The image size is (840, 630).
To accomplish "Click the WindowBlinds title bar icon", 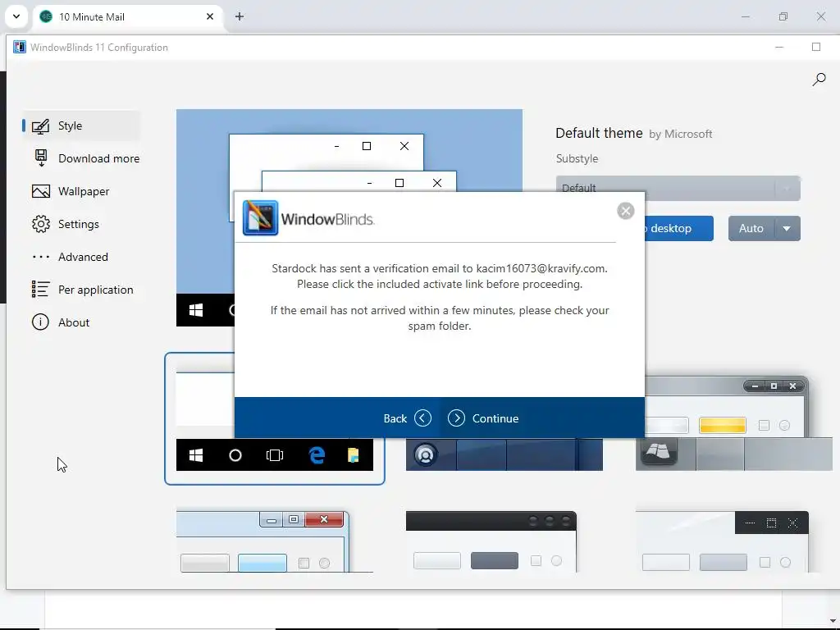I will click(20, 47).
